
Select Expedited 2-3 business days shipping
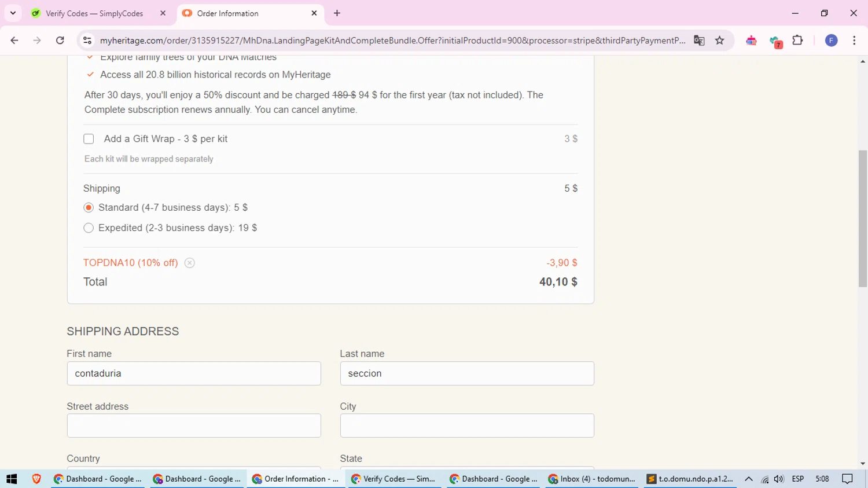(89, 228)
